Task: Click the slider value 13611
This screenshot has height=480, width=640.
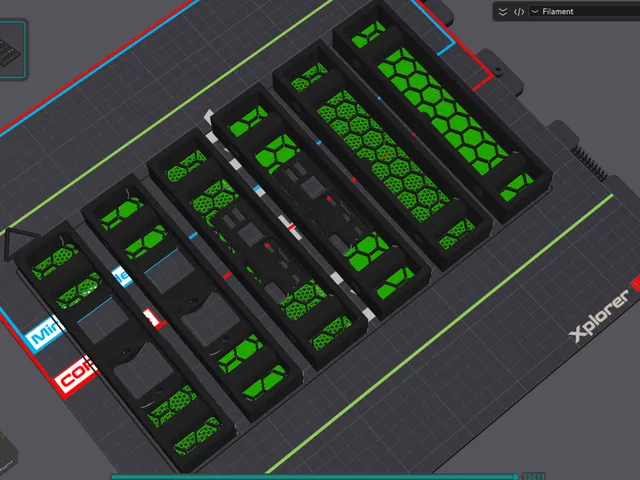Action: coord(533,476)
